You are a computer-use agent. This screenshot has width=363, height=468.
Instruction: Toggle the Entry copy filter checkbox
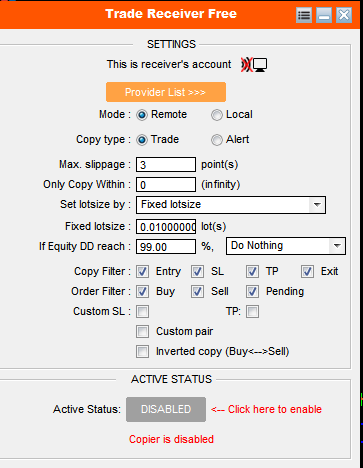pyautogui.click(x=142, y=272)
